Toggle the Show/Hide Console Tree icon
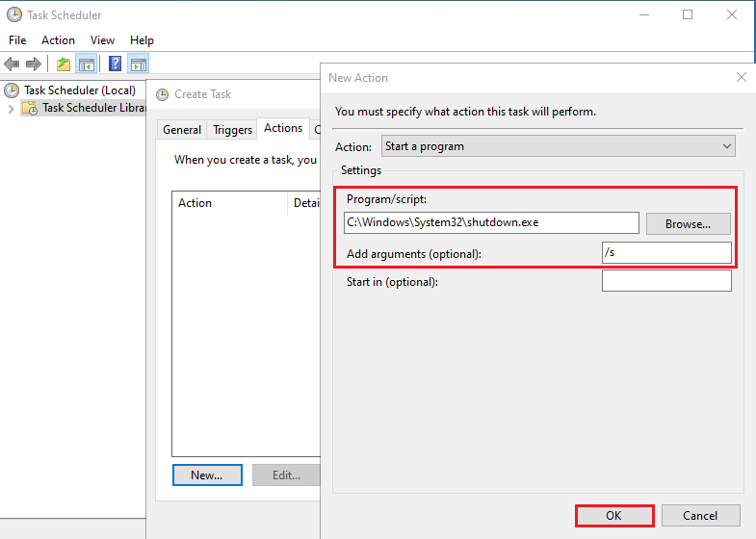 tap(87, 64)
